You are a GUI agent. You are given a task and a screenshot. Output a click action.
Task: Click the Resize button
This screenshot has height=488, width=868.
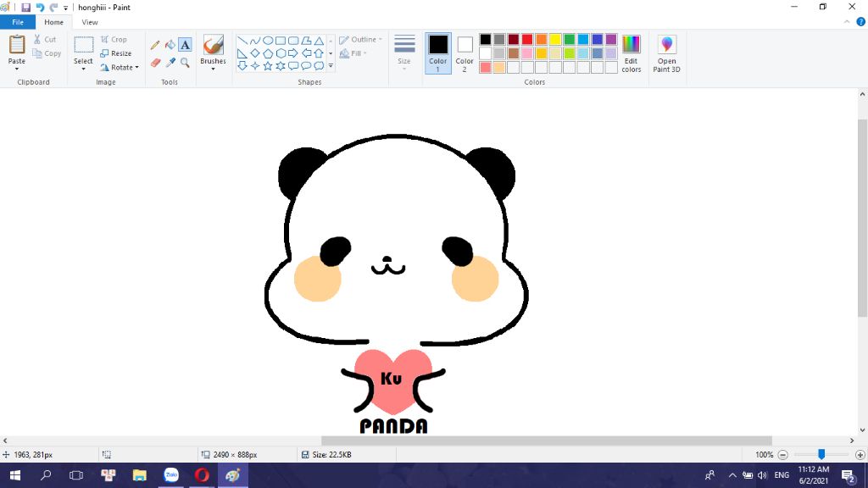(x=116, y=53)
